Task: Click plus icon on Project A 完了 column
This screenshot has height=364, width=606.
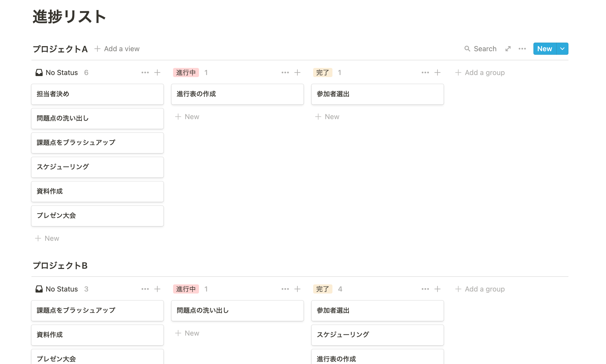Action: [437, 73]
